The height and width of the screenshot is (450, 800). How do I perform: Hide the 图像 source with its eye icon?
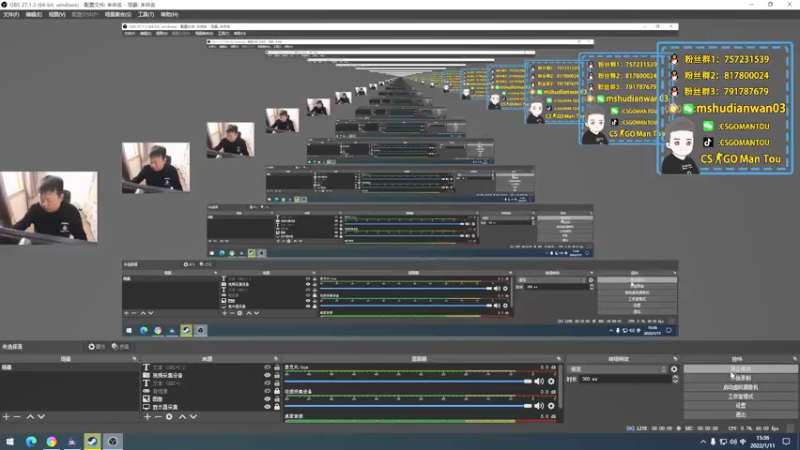click(267, 399)
